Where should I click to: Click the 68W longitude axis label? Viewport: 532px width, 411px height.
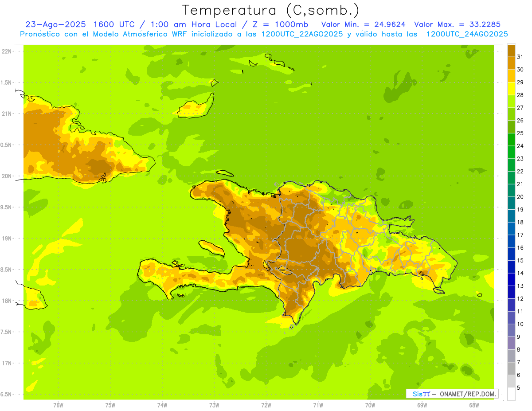tap(474, 405)
